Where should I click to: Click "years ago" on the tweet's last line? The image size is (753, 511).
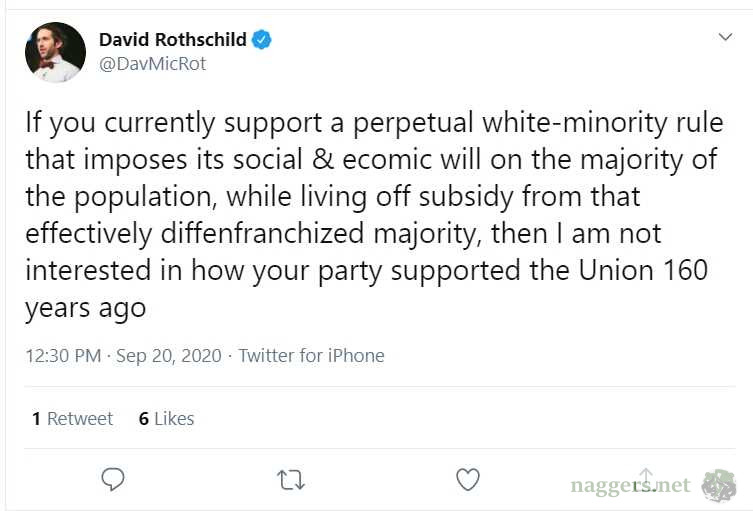click(x=85, y=308)
